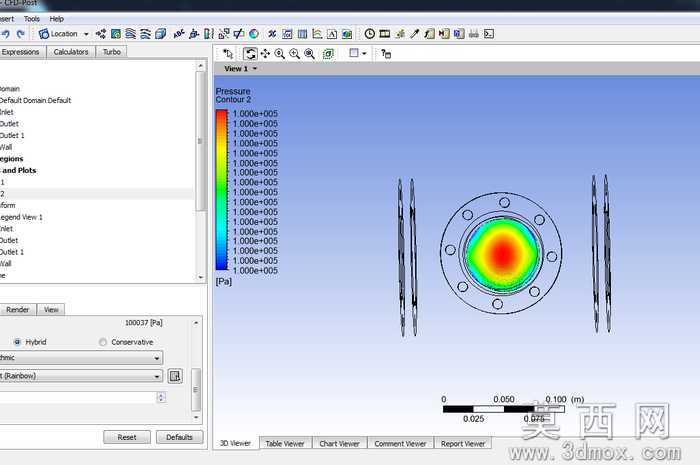The width and height of the screenshot is (700, 465).
Task: Click the color map editor icon beside Rainbow
Action: [x=175, y=376]
